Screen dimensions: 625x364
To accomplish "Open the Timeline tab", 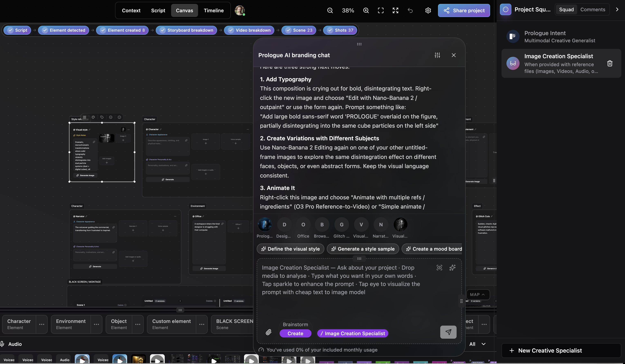I will click(214, 10).
